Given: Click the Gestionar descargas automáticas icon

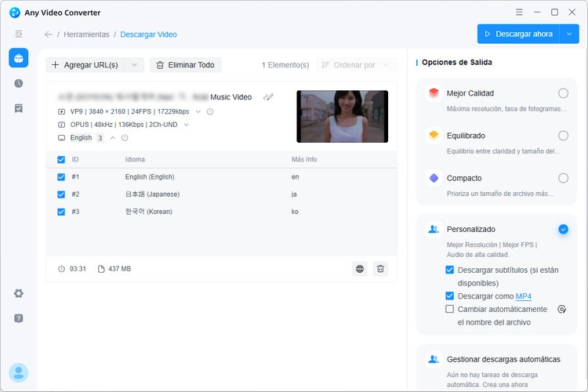Looking at the screenshot, I should 434,359.
